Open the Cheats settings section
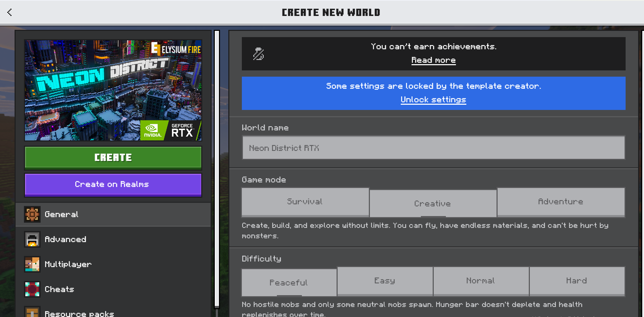The height and width of the screenshot is (317, 644). 113,289
